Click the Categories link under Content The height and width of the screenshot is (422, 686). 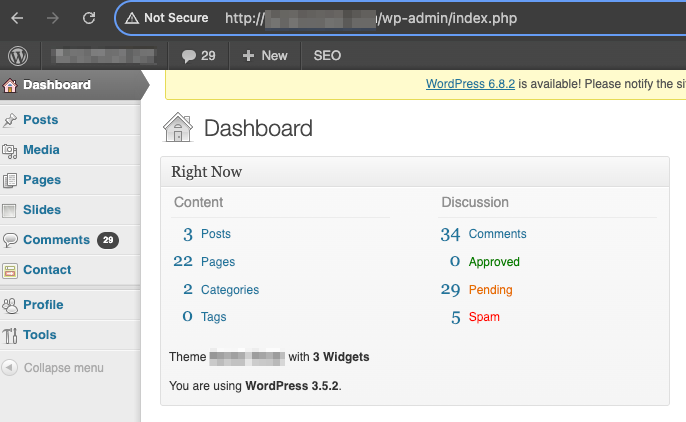(230, 290)
